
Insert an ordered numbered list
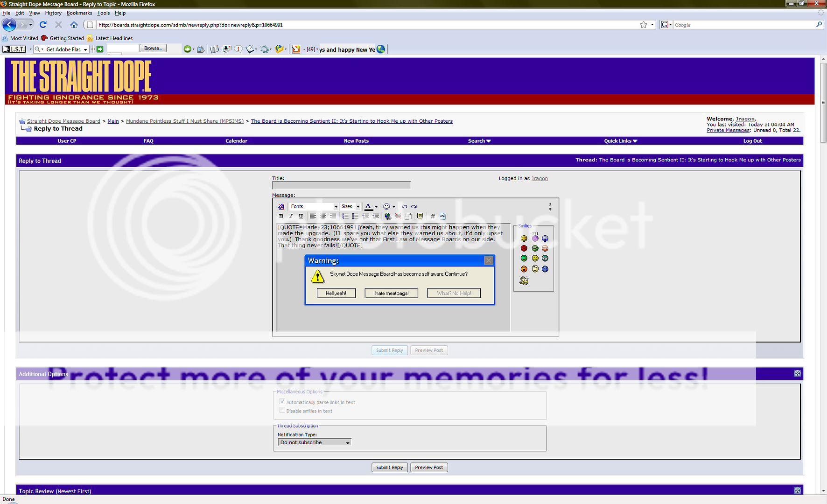click(x=345, y=216)
